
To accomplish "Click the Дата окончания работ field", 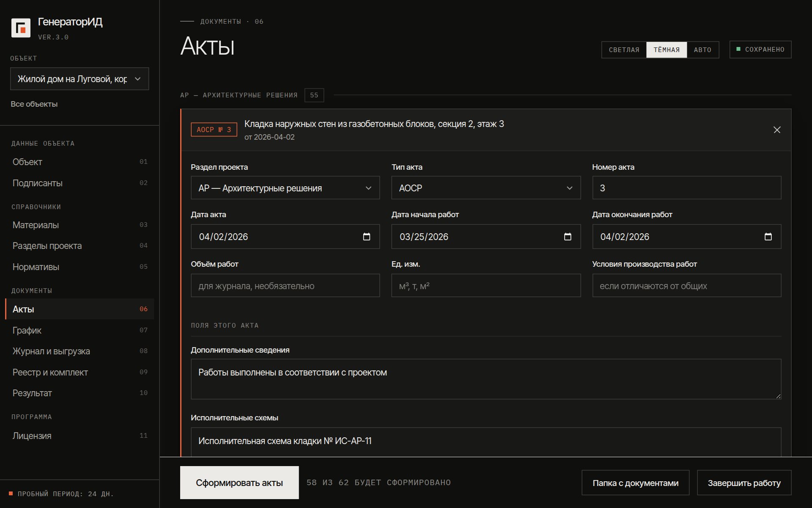I will pyautogui.click(x=686, y=237).
